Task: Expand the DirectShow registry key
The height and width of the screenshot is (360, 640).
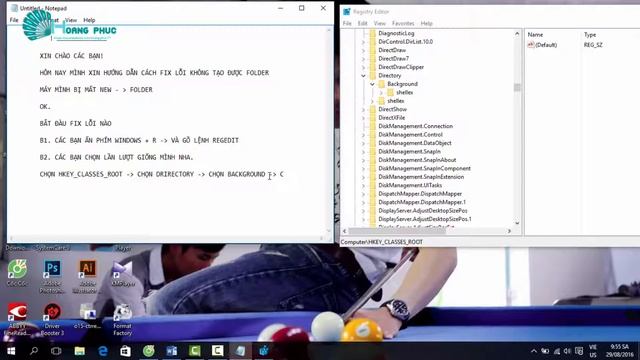Action: click(x=363, y=109)
